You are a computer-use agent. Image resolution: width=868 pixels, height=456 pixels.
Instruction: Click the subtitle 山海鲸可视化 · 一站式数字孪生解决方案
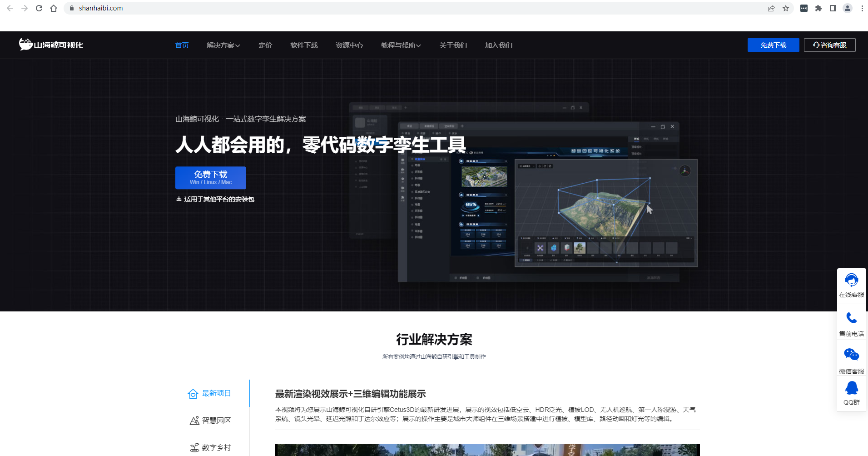tap(241, 119)
